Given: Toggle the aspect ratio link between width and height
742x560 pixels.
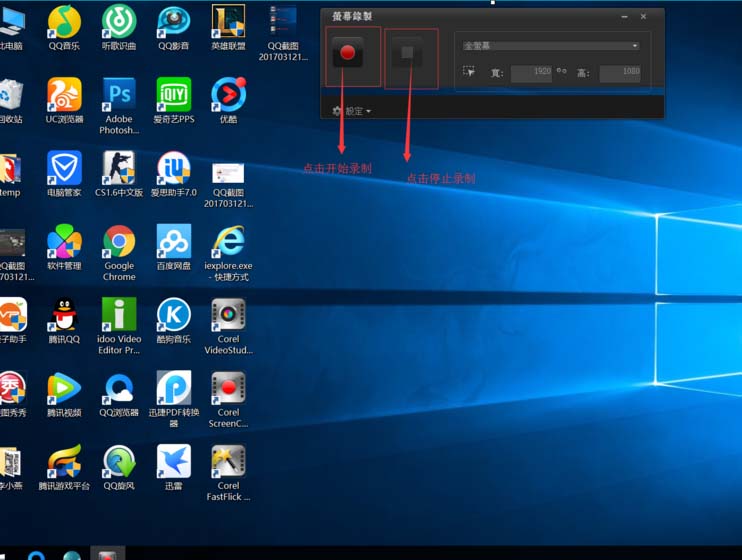Looking at the screenshot, I should (x=562, y=71).
